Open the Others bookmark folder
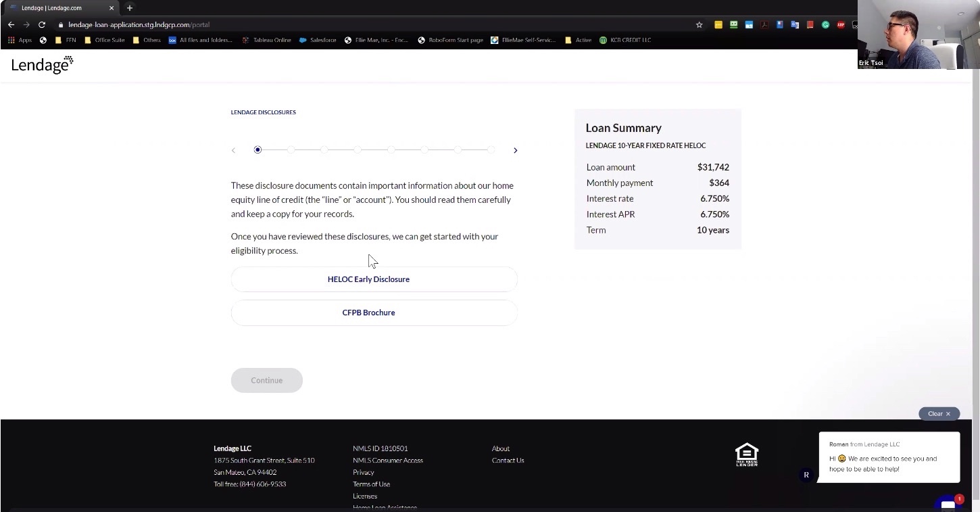Screen dimensions: 980x512 tap(147, 40)
